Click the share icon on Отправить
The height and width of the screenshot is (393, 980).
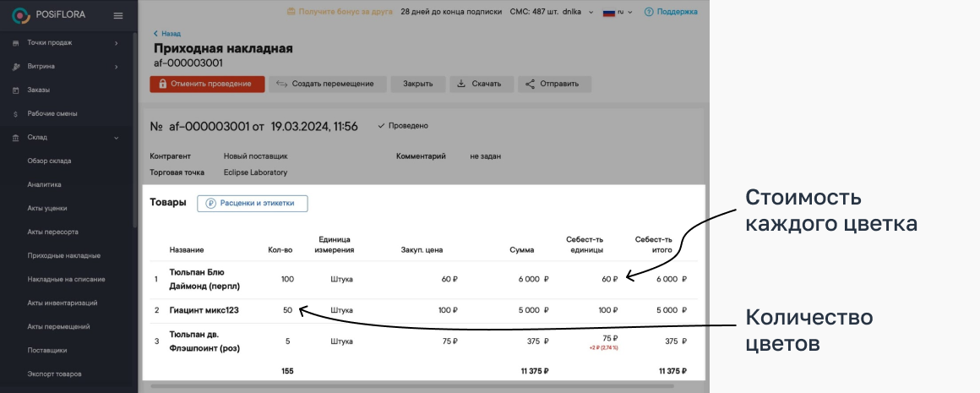click(531, 84)
